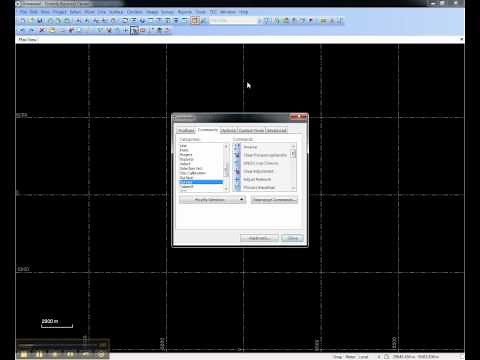Screen dimensions: 480x360
Task: Close the dialog with the red X
Action: (299, 117)
